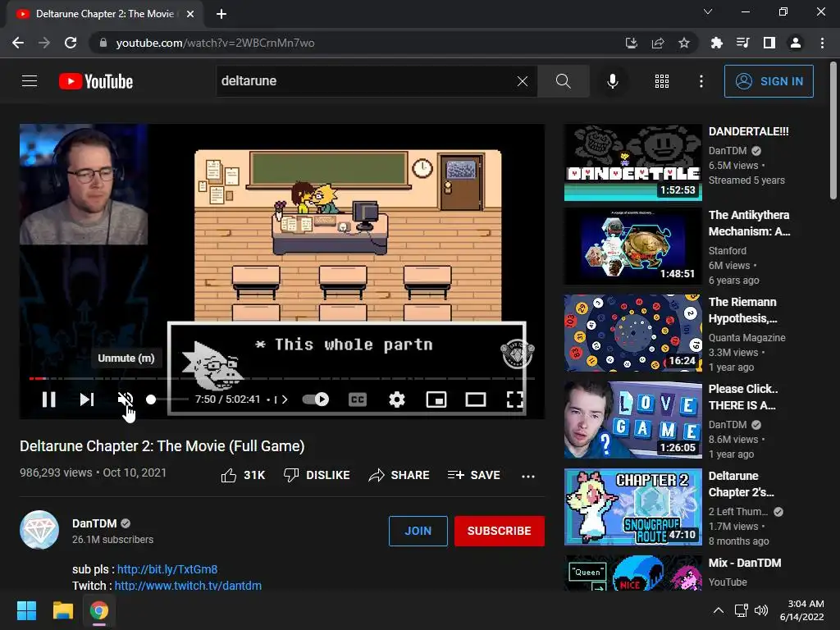Skip to the next video
This screenshot has height=630, width=840.
[x=87, y=399]
